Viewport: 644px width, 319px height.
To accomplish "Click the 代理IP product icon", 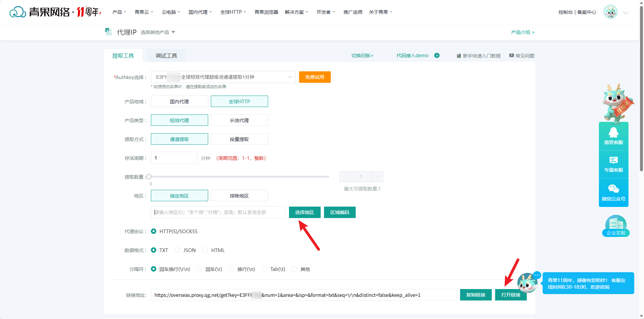I will (108, 32).
